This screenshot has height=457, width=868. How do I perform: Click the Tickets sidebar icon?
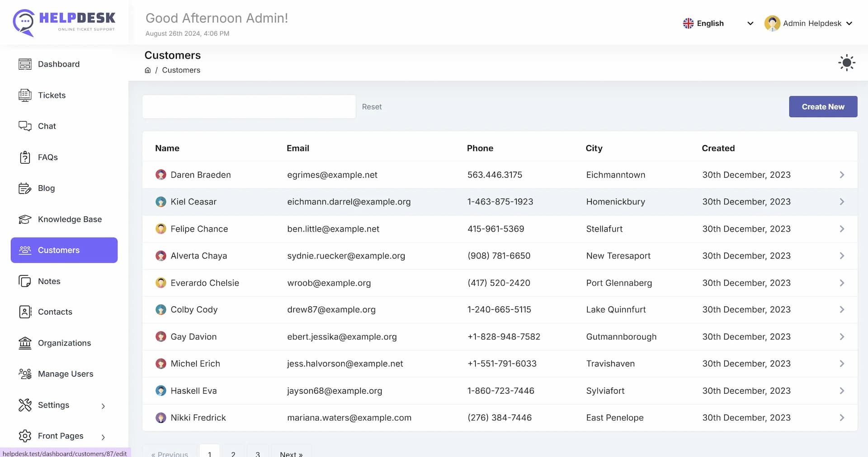pyautogui.click(x=25, y=95)
